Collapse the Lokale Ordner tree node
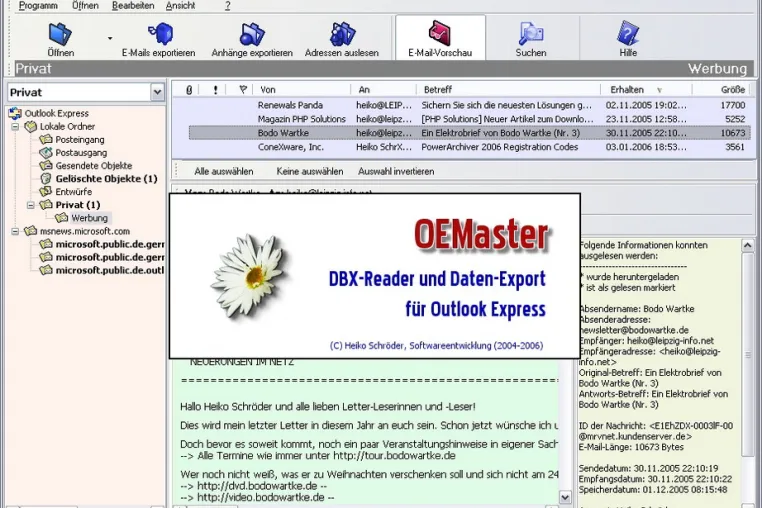The width and height of the screenshot is (762, 508). (x=15, y=126)
